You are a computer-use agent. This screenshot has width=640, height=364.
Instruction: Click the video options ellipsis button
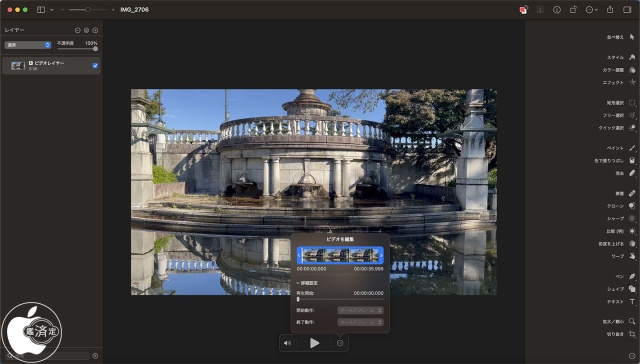pos(340,343)
